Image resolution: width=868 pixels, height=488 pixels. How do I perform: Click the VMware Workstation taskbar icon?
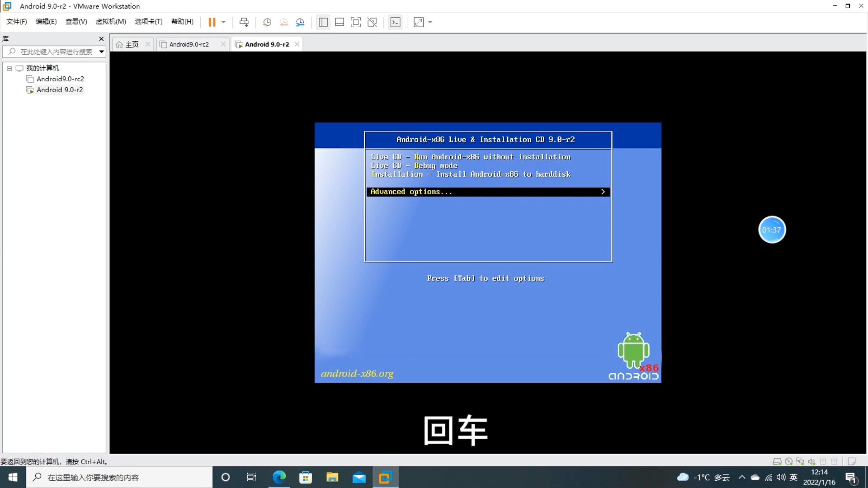pos(385,477)
